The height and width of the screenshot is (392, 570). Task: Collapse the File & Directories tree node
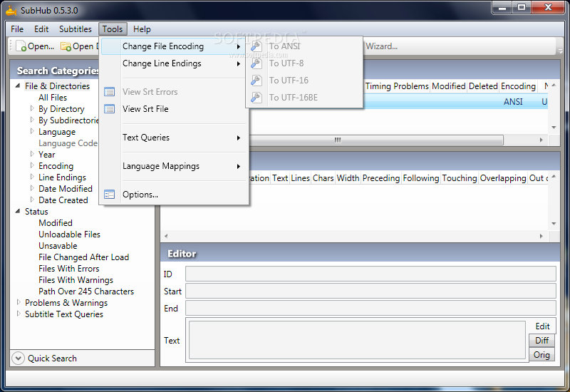18,86
